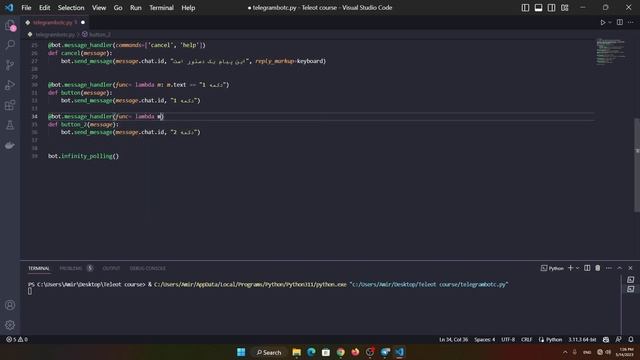Open the Help menu
Screen dimensions: 640x360
pyautogui.click(x=188, y=8)
